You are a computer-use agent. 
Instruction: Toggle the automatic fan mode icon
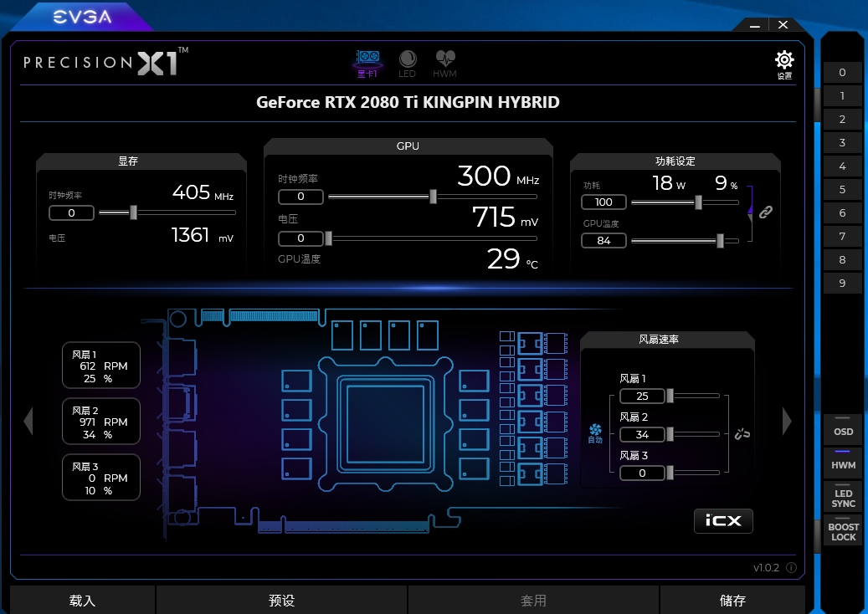[x=595, y=433]
